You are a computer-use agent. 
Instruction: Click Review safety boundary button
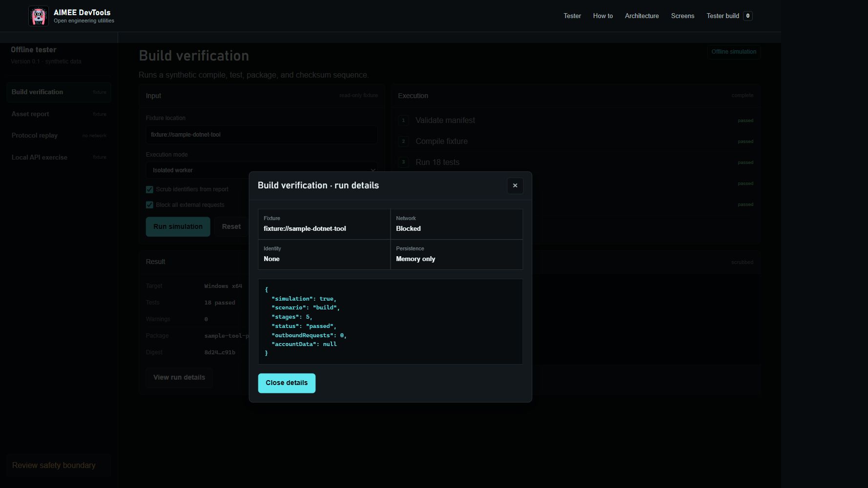(x=59, y=466)
